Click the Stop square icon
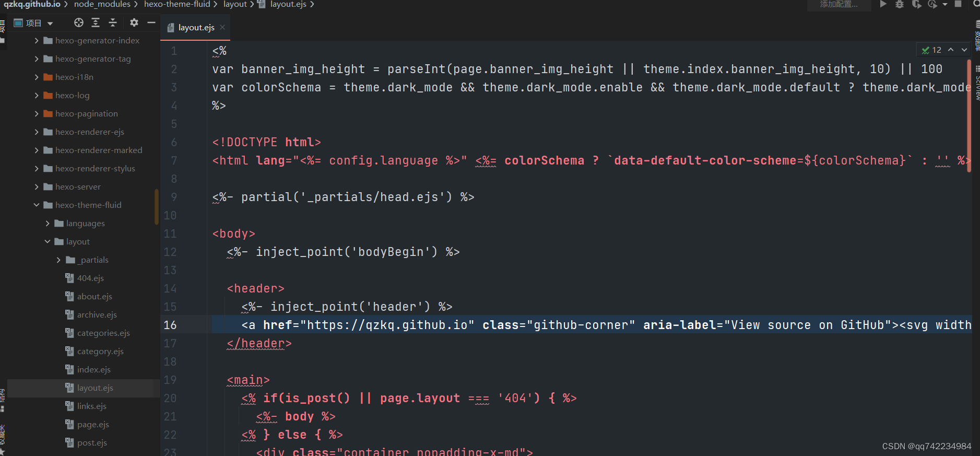This screenshot has width=980, height=456. point(958,4)
